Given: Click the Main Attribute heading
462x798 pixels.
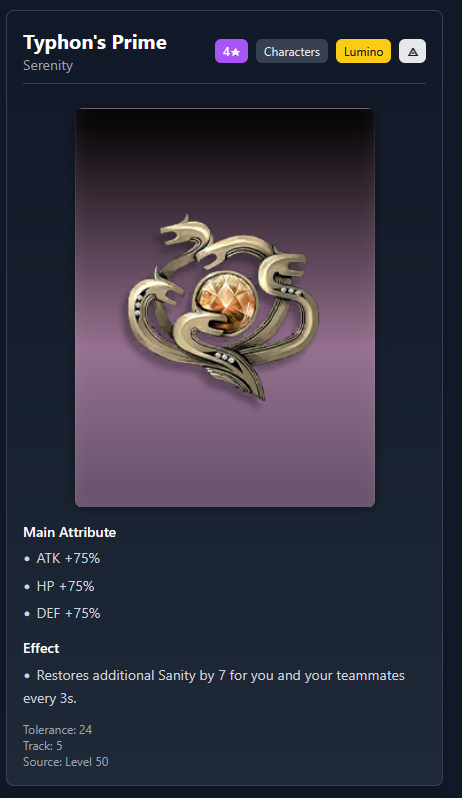Looking at the screenshot, I should [x=70, y=532].
